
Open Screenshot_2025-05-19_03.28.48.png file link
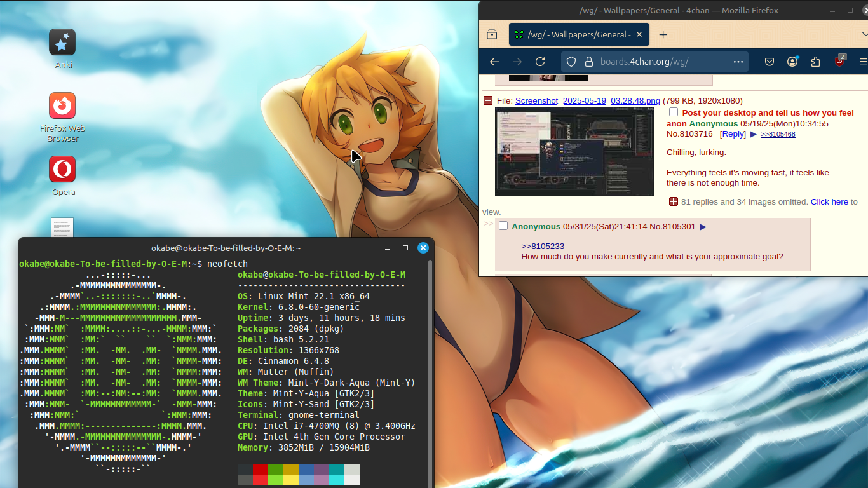click(588, 100)
